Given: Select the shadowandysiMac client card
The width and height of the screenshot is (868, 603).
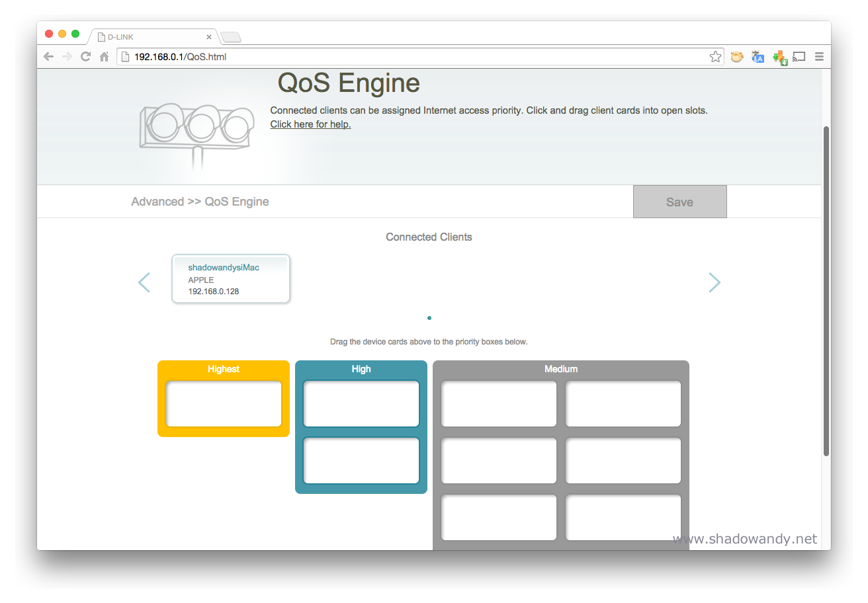Looking at the screenshot, I should (x=231, y=279).
